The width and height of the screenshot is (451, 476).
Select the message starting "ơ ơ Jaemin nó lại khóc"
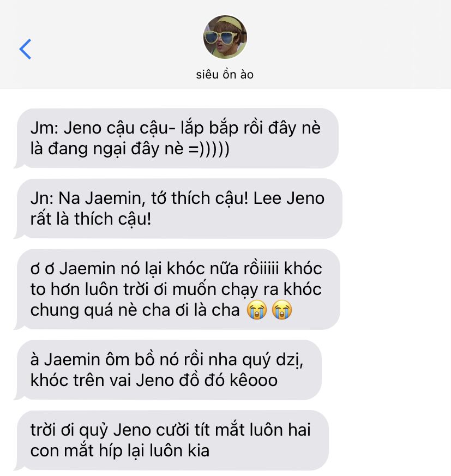tap(178, 290)
